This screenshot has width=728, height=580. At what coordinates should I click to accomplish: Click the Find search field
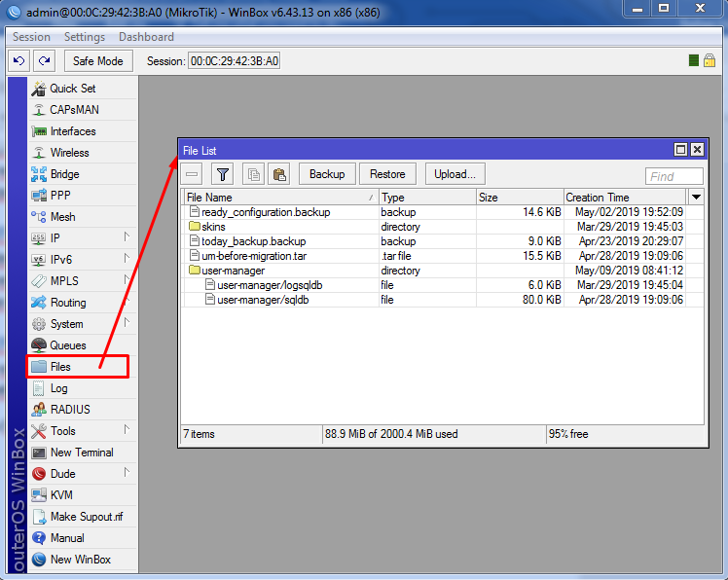tap(674, 176)
